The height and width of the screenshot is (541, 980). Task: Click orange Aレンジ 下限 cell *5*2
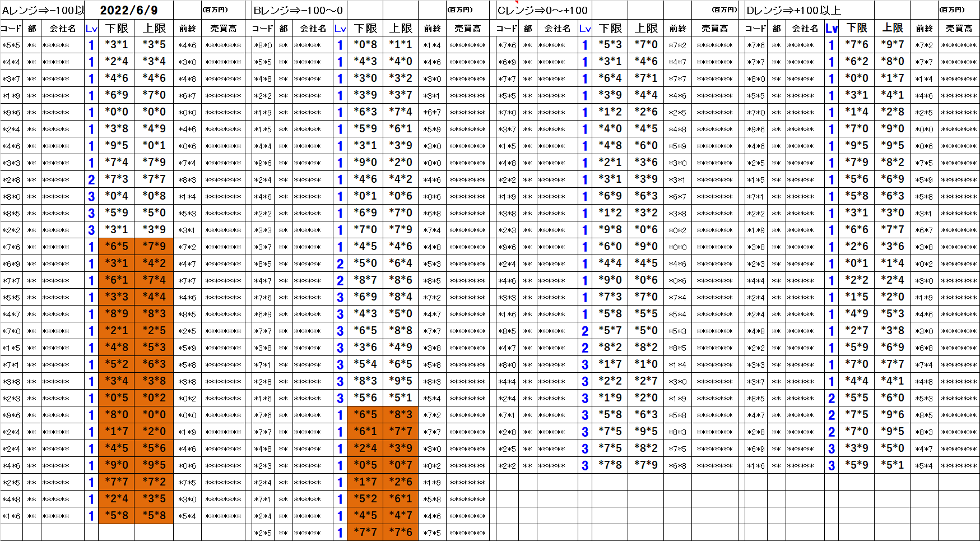coord(117,364)
